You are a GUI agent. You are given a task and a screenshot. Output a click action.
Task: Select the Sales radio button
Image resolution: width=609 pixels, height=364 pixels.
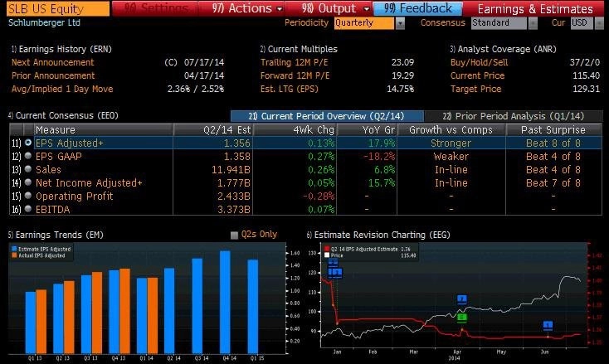[28, 169]
